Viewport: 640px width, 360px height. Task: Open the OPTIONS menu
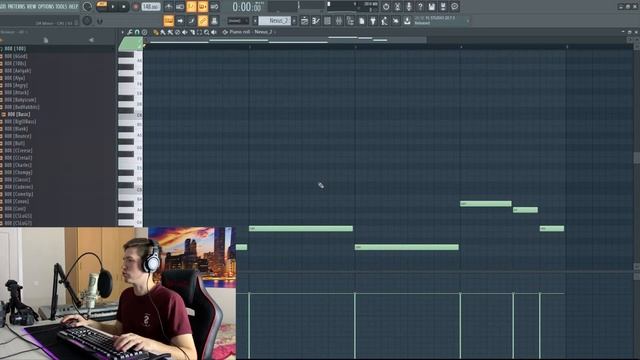tap(46, 7)
